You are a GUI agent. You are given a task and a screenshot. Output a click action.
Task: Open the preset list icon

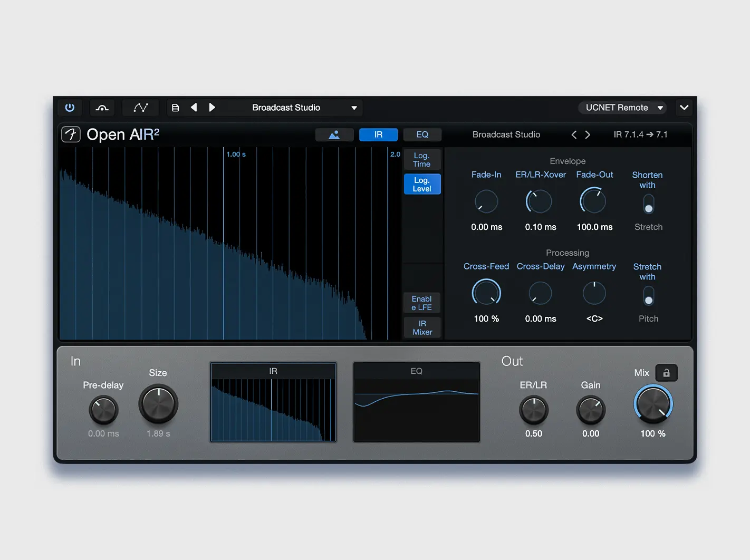(175, 107)
